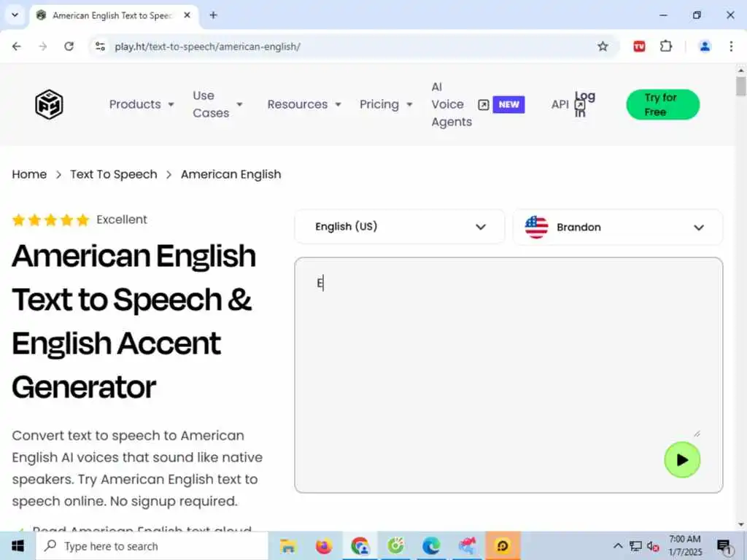Go to the Text To Speech breadcrumb
Screen dimensions: 747x560
[113, 174]
